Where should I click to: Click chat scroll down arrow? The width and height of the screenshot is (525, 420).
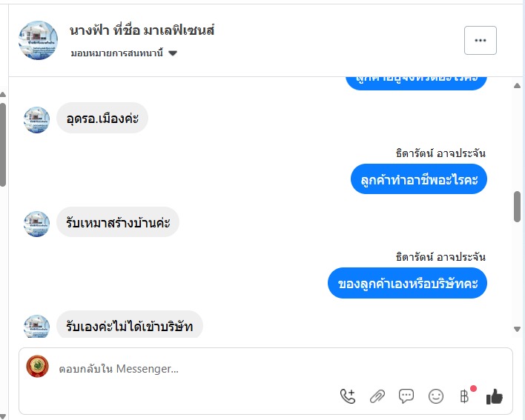coord(517,329)
